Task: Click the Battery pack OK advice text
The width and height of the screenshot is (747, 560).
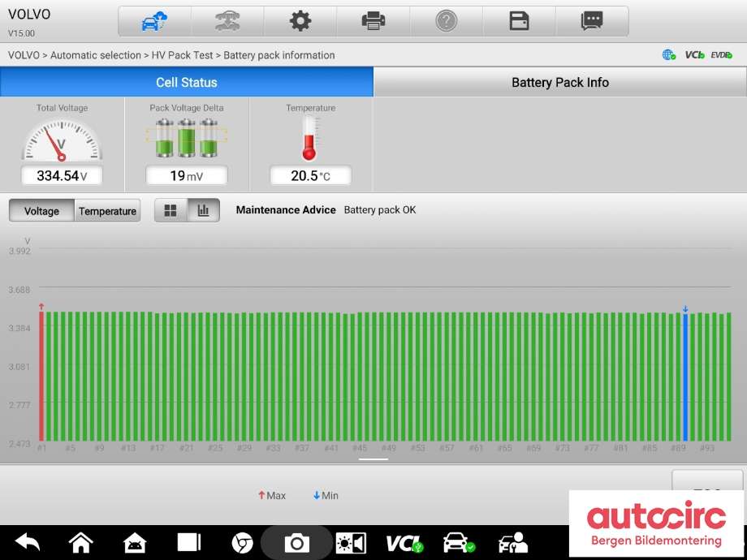Action: click(x=380, y=210)
